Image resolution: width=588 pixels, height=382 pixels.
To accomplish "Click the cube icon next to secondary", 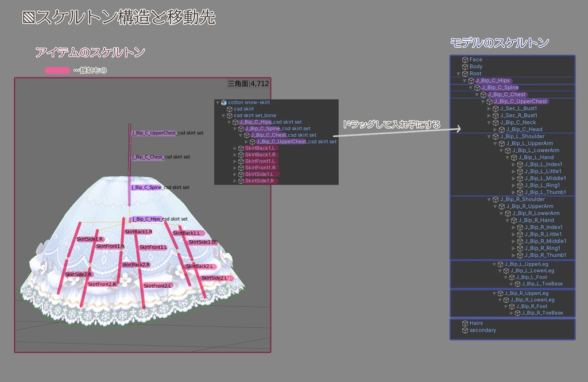I will [465, 330].
